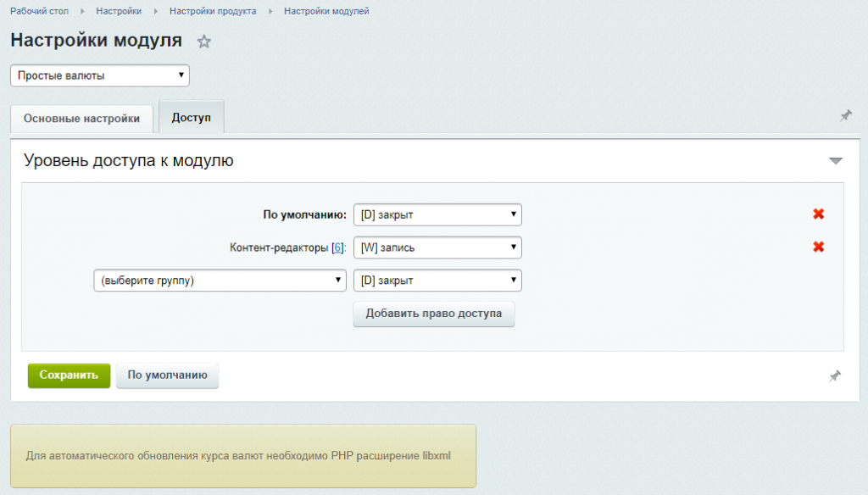Open group link number 6
Viewport: 868px width, 495px height.
tap(337, 247)
